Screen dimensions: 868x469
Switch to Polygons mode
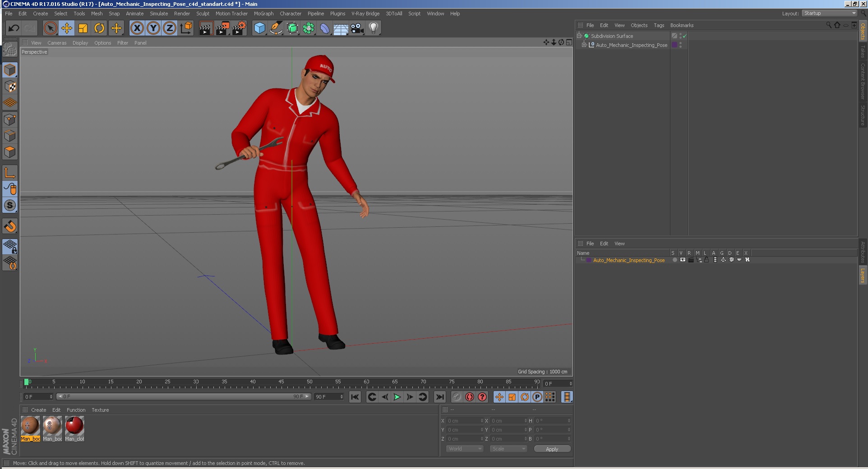(x=10, y=152)
